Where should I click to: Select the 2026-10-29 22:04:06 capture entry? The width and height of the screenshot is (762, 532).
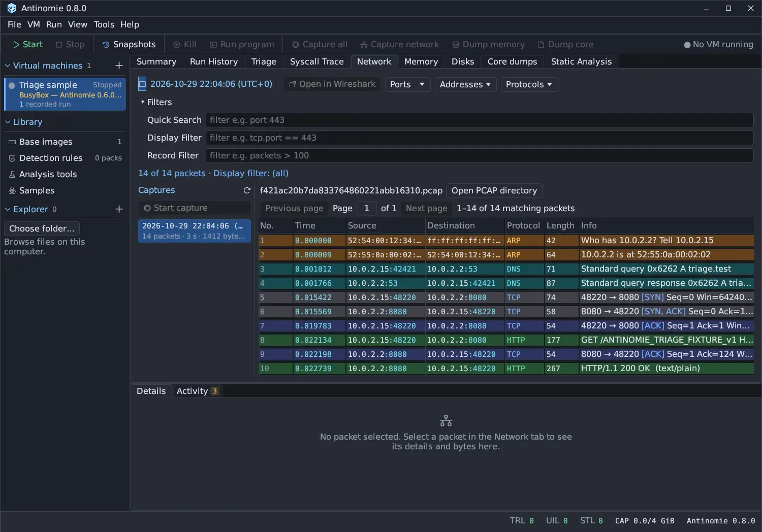(x=195, y=230)
